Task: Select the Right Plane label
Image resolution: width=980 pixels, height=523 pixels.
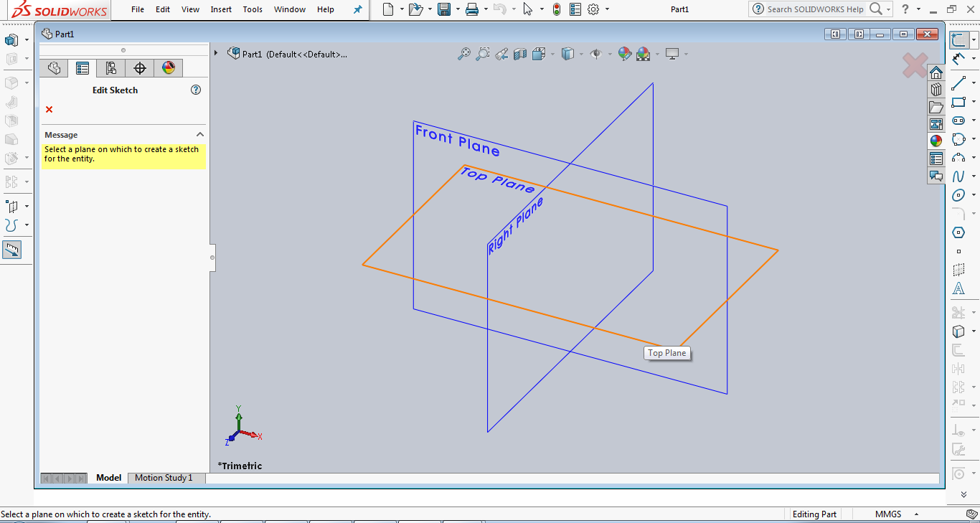Action: (515, 225)
